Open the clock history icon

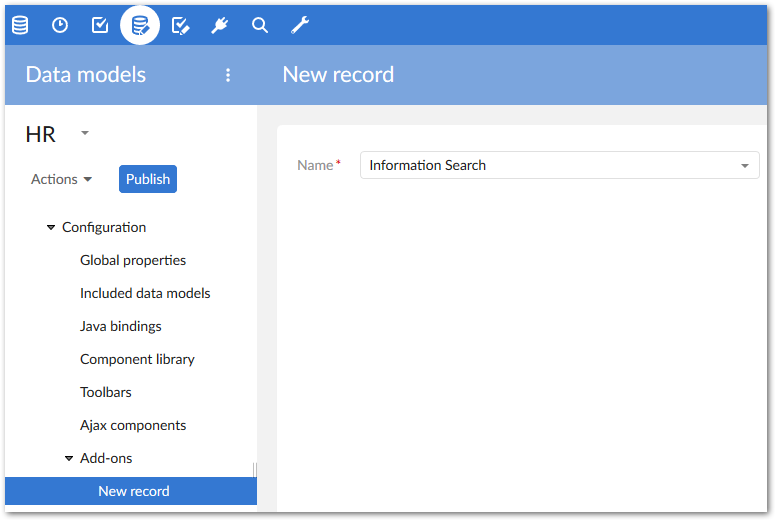[60, 25]
